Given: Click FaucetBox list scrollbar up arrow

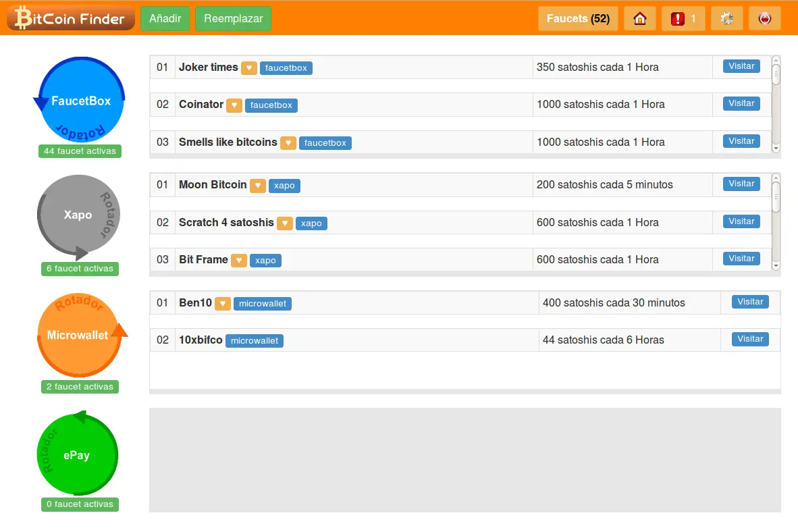Looking at the screenshot, I should (776, 60).
